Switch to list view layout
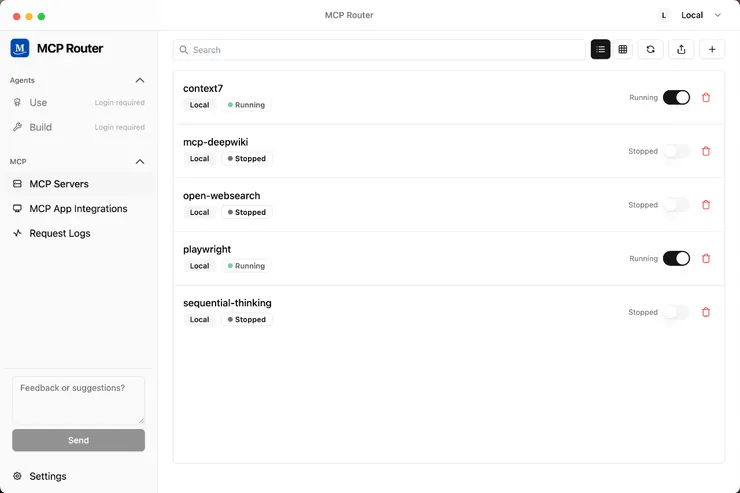 [x=600, y=49]
